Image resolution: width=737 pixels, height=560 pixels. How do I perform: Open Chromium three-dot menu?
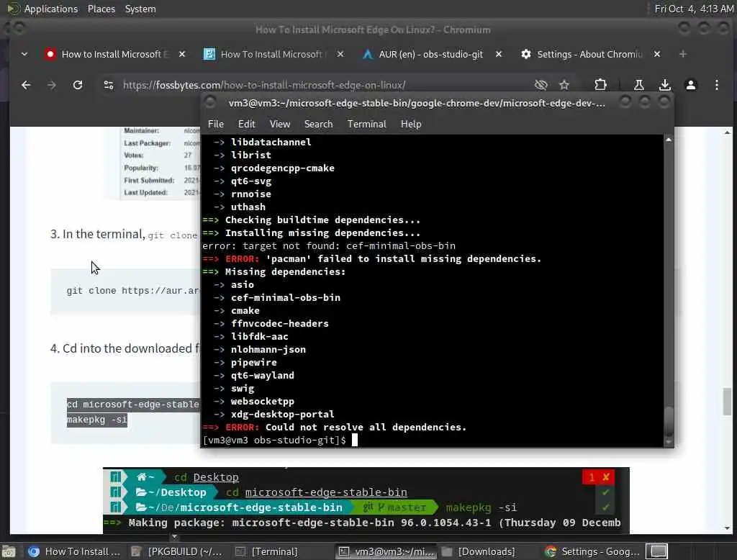point(716,85)
